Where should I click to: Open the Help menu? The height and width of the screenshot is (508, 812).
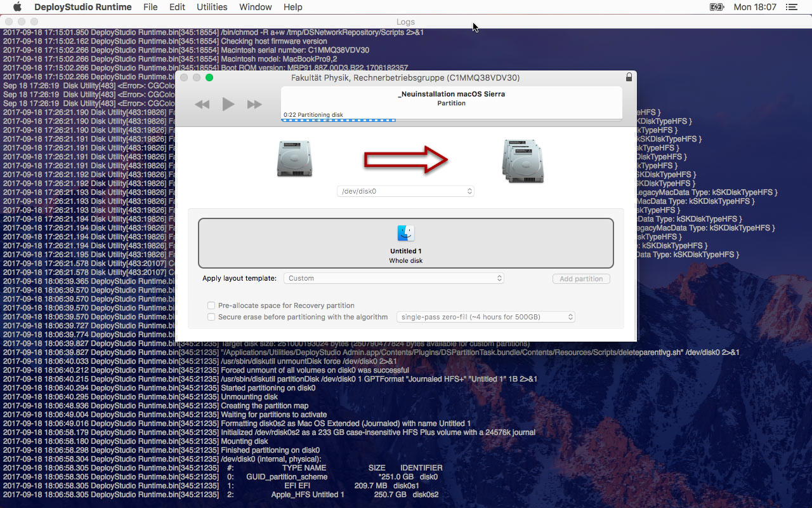tap(292, 7)
